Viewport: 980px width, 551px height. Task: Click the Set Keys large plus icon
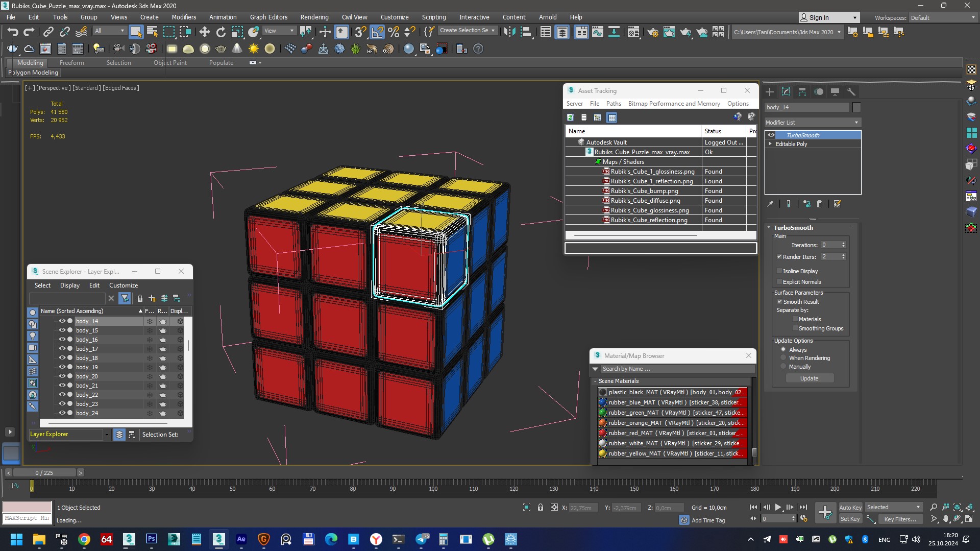825,512
